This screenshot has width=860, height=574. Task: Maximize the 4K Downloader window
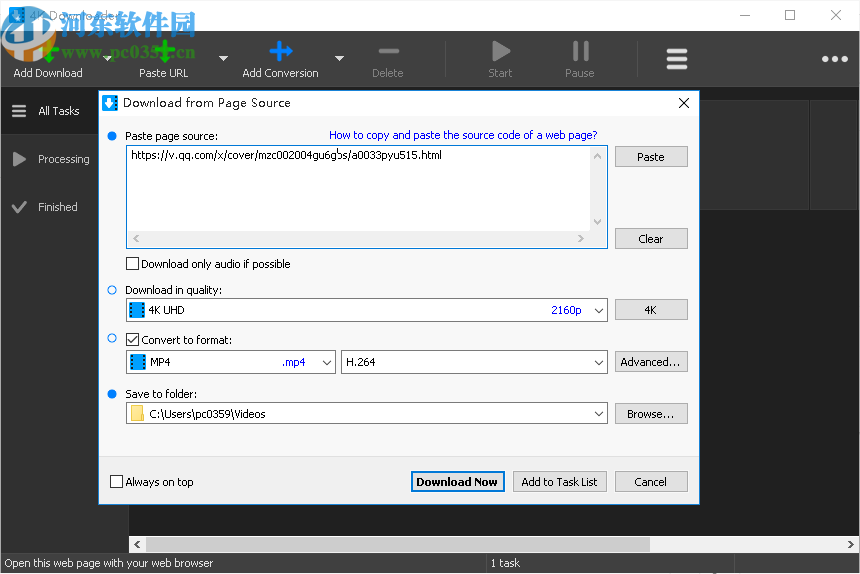point(790,15)
